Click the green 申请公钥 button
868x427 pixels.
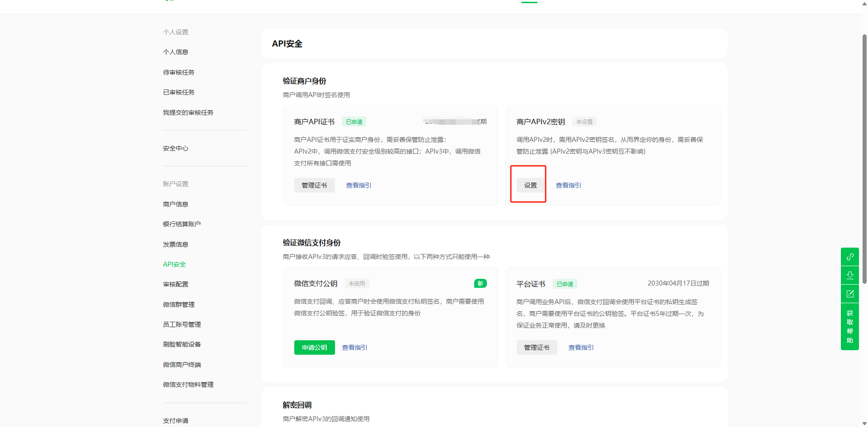[314, 347]
